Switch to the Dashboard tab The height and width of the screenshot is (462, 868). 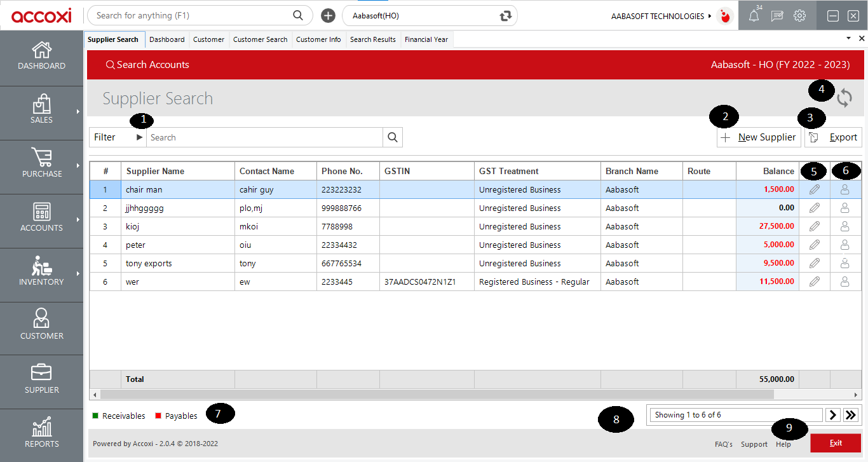(x=167, y=39)
